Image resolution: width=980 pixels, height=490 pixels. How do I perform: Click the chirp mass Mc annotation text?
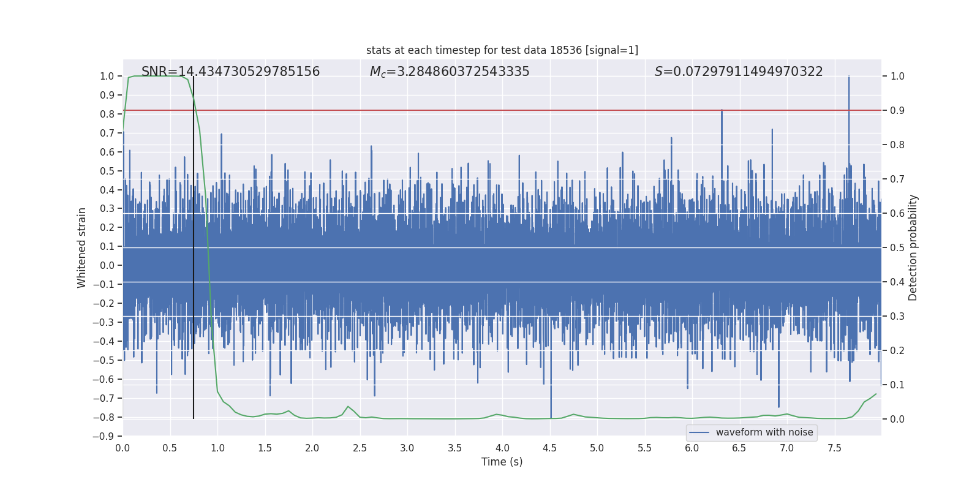coord(449,72)
